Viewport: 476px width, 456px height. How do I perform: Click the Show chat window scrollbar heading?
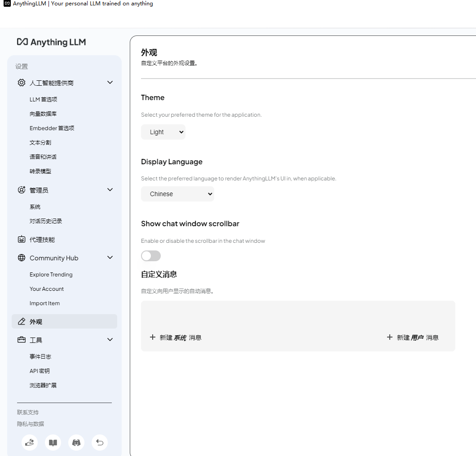coord(190,224)
